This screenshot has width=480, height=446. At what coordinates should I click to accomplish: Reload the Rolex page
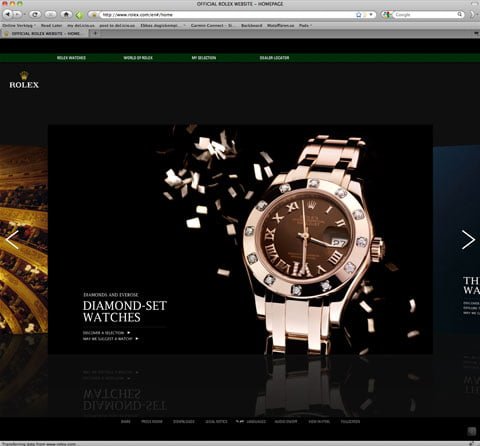[35, 14]
